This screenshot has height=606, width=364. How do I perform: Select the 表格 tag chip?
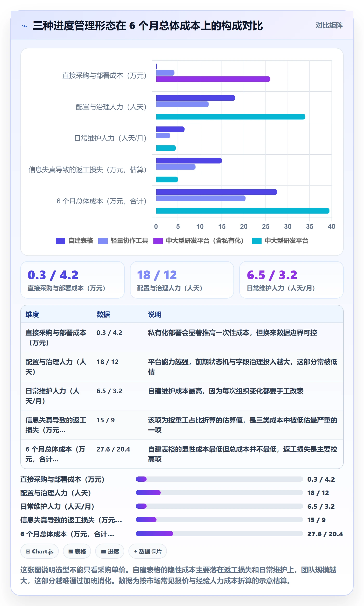pos(77,551)
